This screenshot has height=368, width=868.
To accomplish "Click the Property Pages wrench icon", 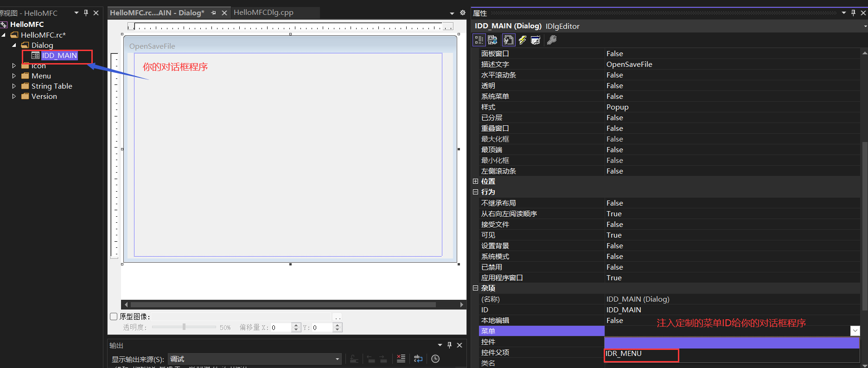I will click(552, 40).
